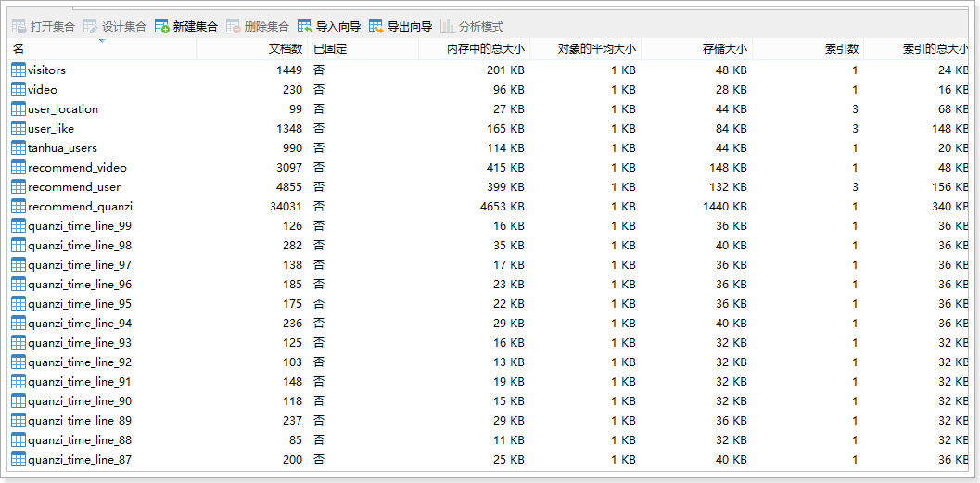Click the 导出向导 toolbar label
980x483 pixels.
click(x=410, y=26)
